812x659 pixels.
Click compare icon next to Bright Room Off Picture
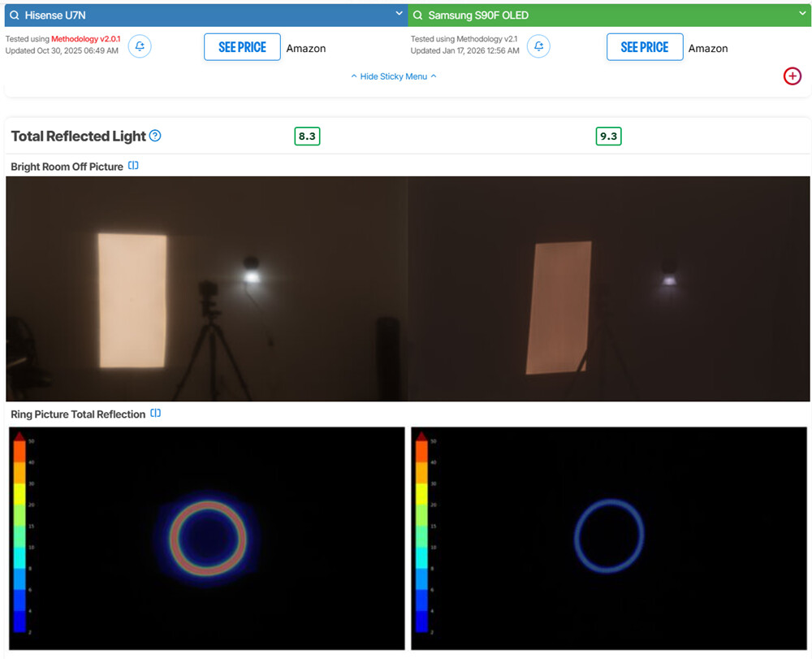click(133, 166)
